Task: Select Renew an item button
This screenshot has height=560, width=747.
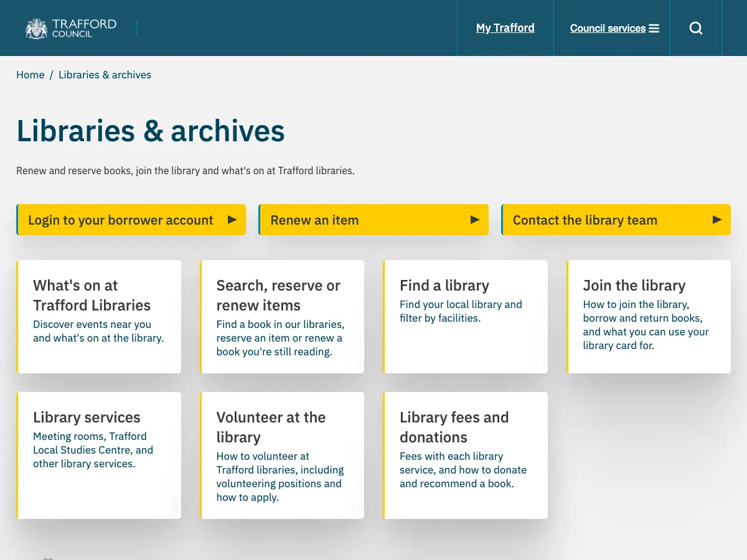Action: coord(374,220)
